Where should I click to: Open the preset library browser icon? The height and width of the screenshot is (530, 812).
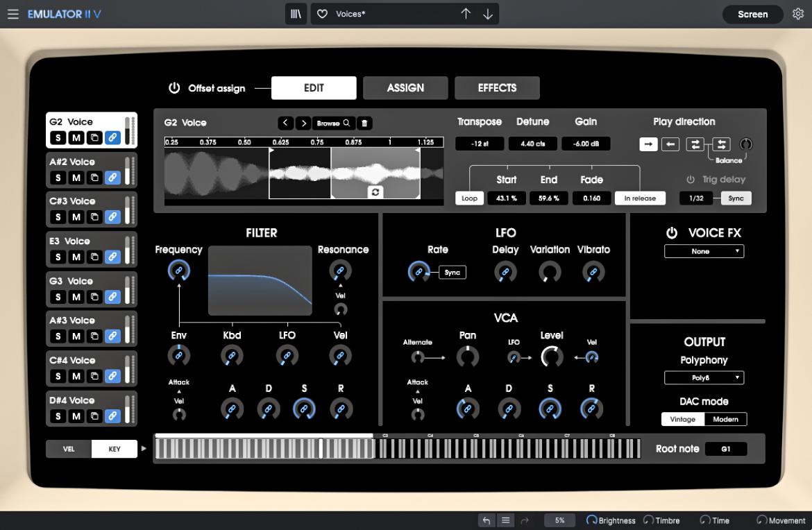(x=296, y=14)
